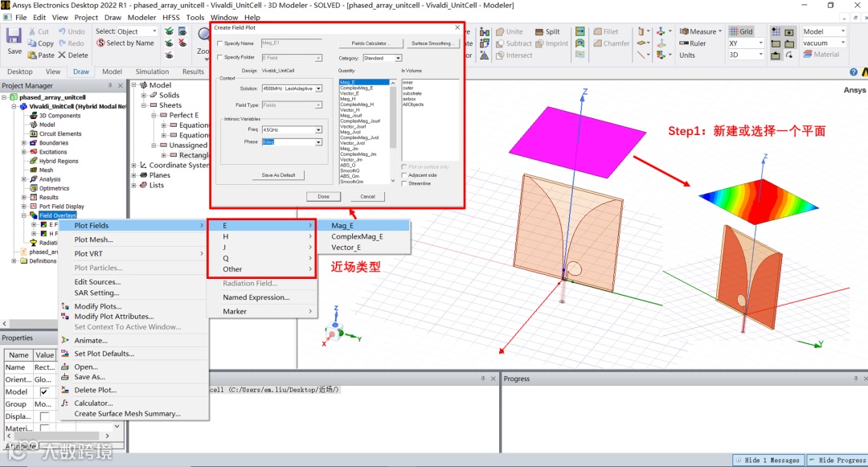
Task: Click the Delete X icon
Action: 62,55
